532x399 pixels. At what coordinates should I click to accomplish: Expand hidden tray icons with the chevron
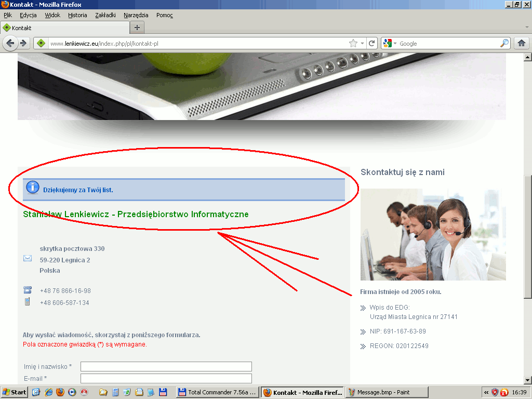point(486,392)
